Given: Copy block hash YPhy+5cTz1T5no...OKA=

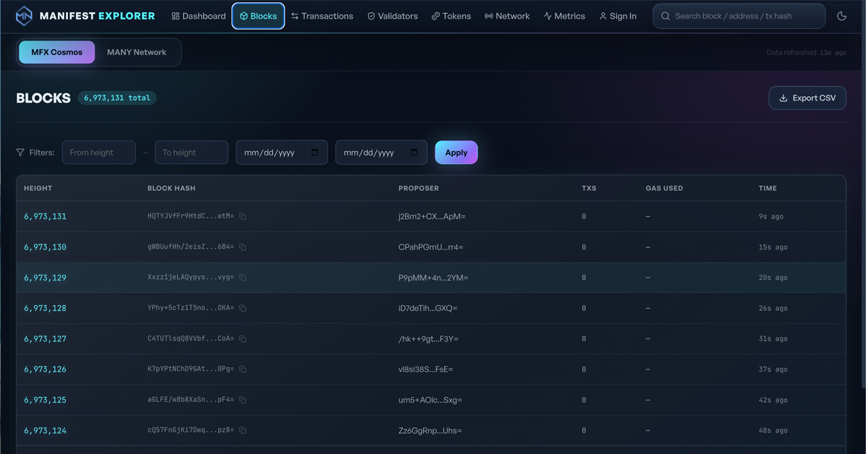Looking at the screenshot, I should tap(243, 308).
